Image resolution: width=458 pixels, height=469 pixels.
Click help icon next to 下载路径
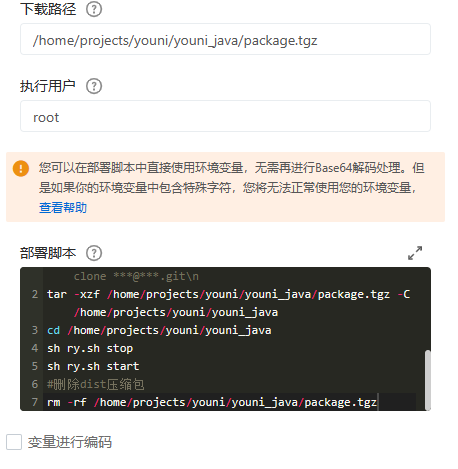point(94,9)
